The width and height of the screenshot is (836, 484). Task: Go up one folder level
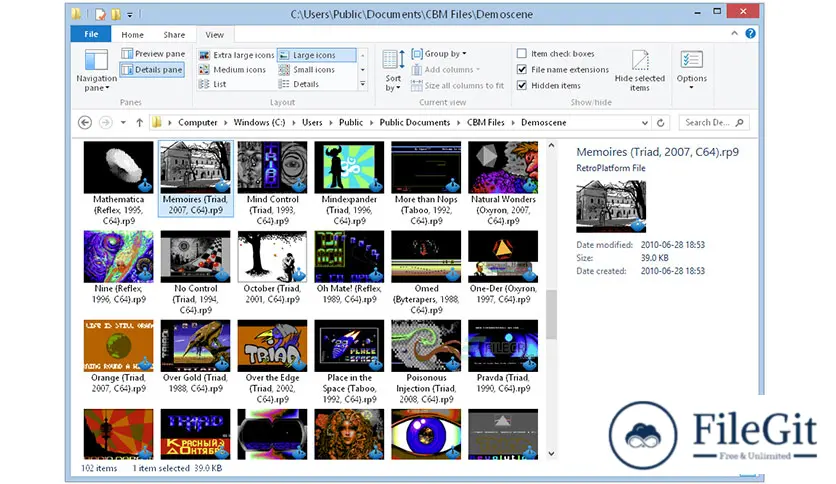click(140, 123)
